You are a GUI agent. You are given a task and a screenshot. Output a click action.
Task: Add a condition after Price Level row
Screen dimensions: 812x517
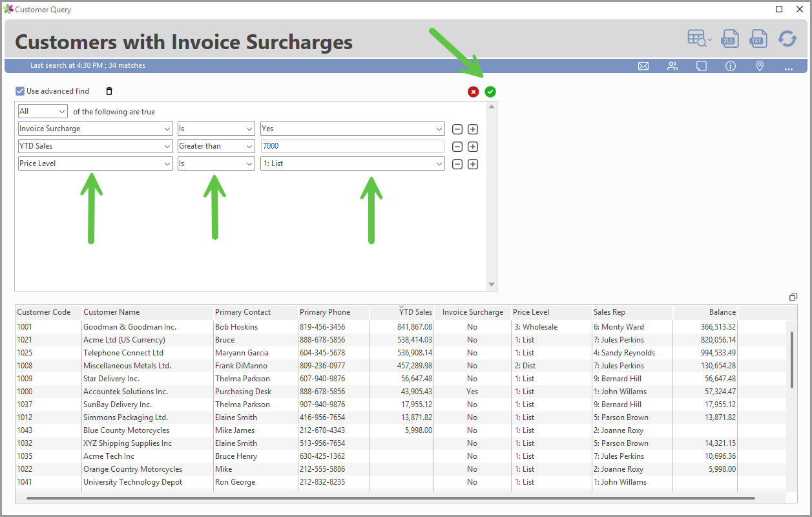[473, 164]
